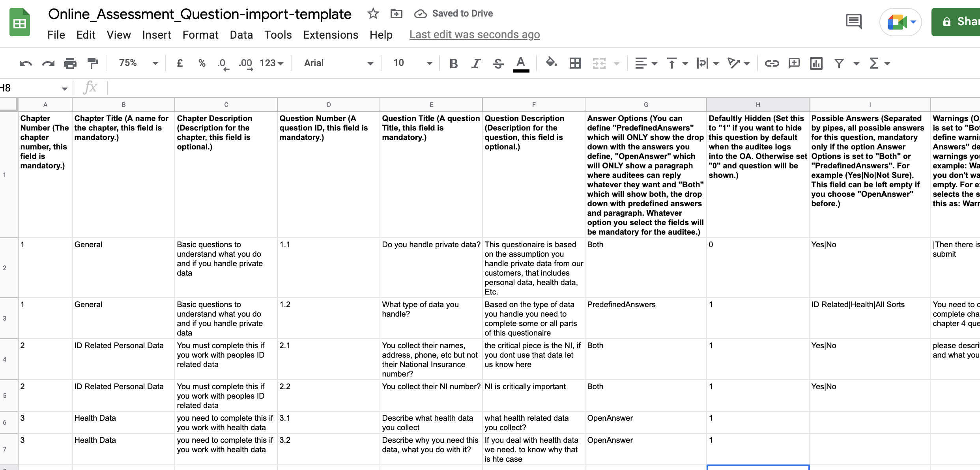The height and width of the screenshot is (470, 980).
Task: Select cell NI is critically important
Action: tap(533, 395)
